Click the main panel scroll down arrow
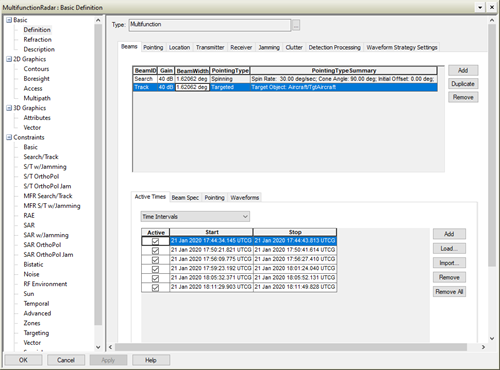This screenshot has width=500, height=370. click(492, 339)
